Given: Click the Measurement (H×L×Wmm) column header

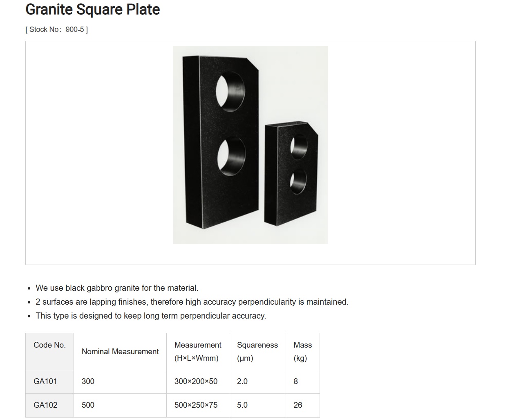Looking at the screenshot, I should [x=198, y=352].
